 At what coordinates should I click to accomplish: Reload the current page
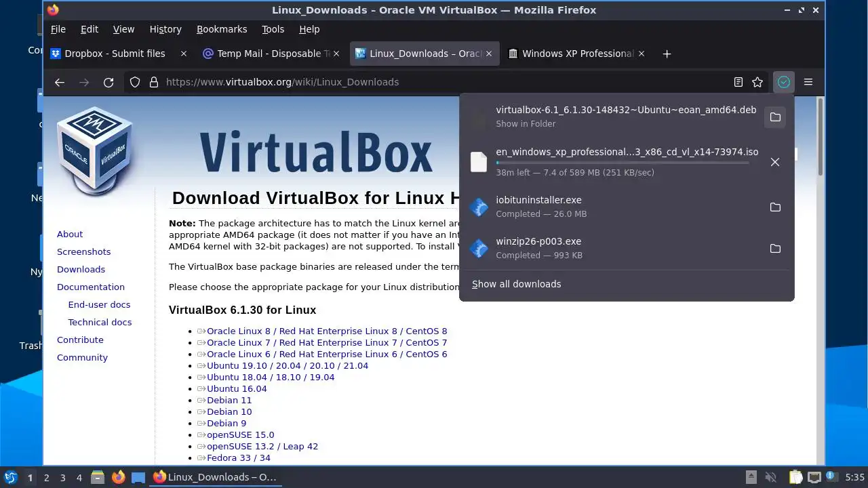click(x=108, y=82)
